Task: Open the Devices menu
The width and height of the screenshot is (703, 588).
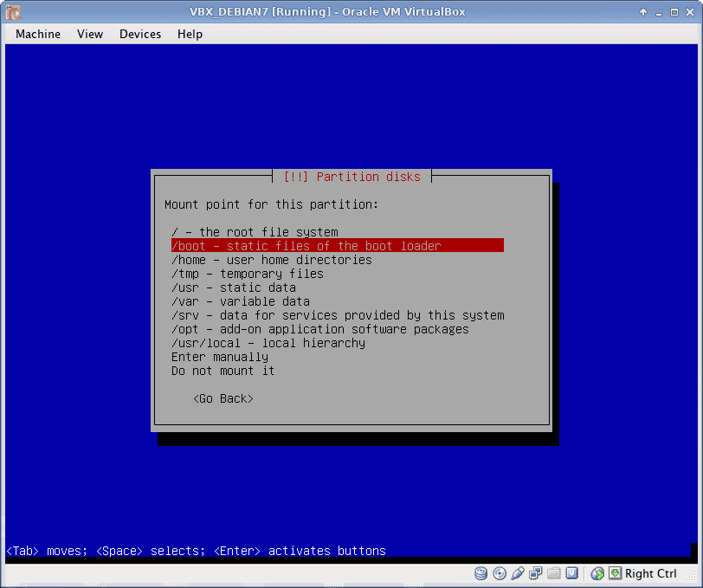Action: 140,34
